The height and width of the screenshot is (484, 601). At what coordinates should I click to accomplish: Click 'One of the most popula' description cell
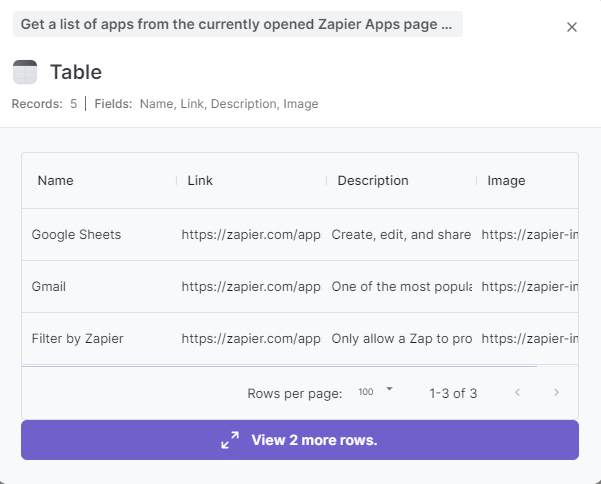(401, 287)
